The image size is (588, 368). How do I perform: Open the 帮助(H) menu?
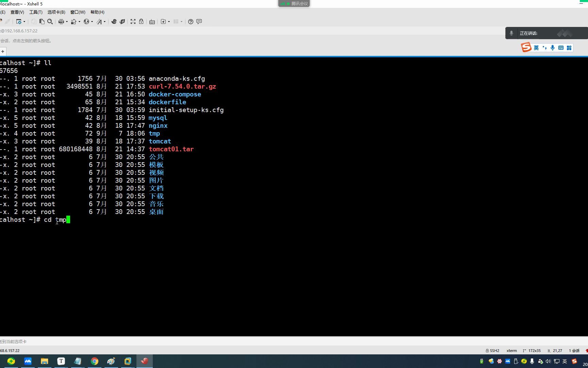[x=97, y=12]
